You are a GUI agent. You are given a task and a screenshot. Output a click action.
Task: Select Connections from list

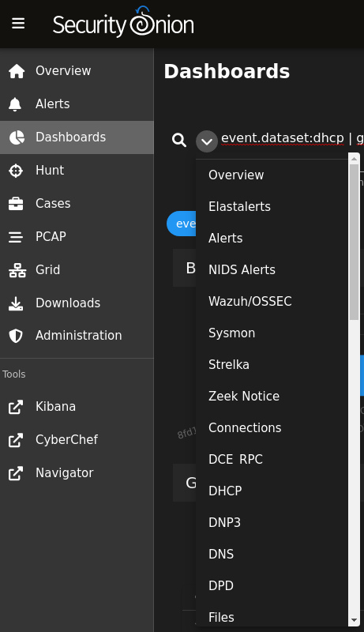(272, 427)
